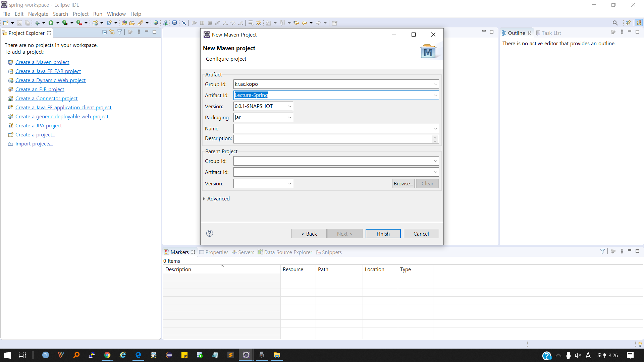The image size is (644, 362).
Task: Click the Description column header in Markers
Action: point(221,269)
